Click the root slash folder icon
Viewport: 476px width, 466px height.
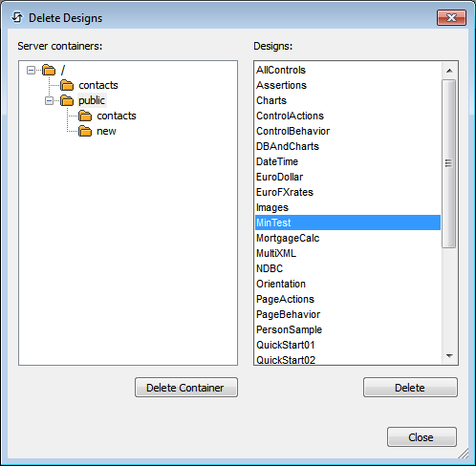click(49, 70)
